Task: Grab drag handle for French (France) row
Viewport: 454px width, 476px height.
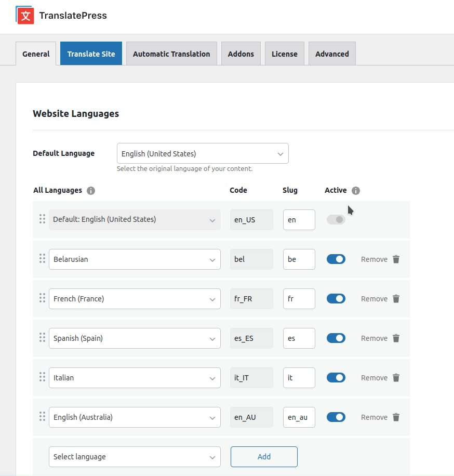Action: 42,298
